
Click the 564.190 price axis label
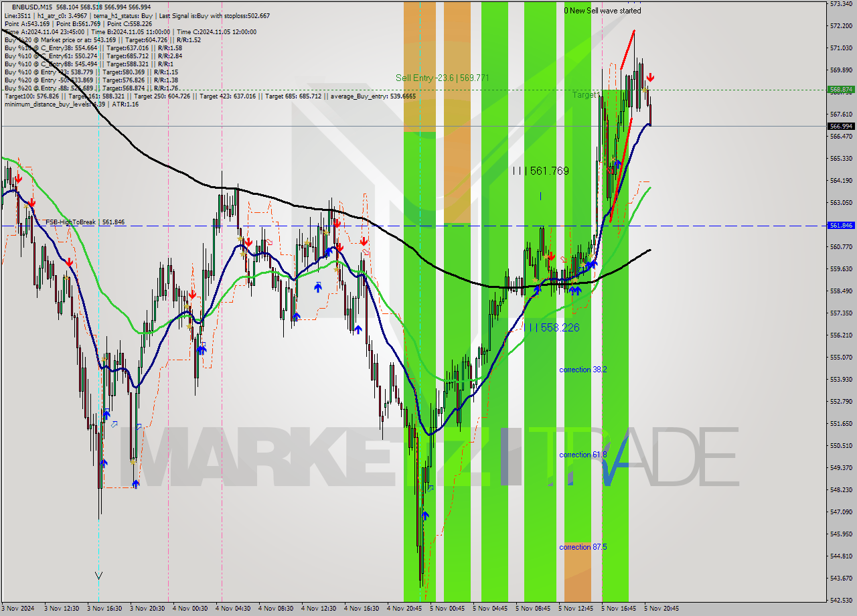pyautogui.click(x=841, y=180)
